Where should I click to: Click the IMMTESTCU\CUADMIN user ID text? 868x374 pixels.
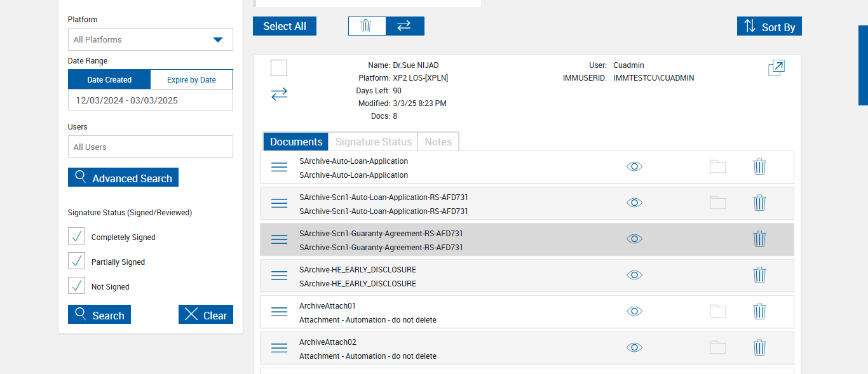click(x=654, y=78)
